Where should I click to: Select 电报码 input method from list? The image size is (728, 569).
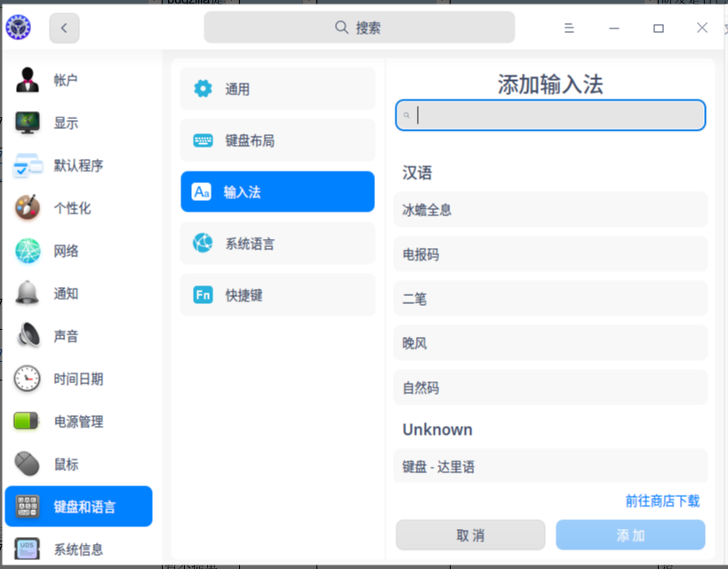pos(550,254)
